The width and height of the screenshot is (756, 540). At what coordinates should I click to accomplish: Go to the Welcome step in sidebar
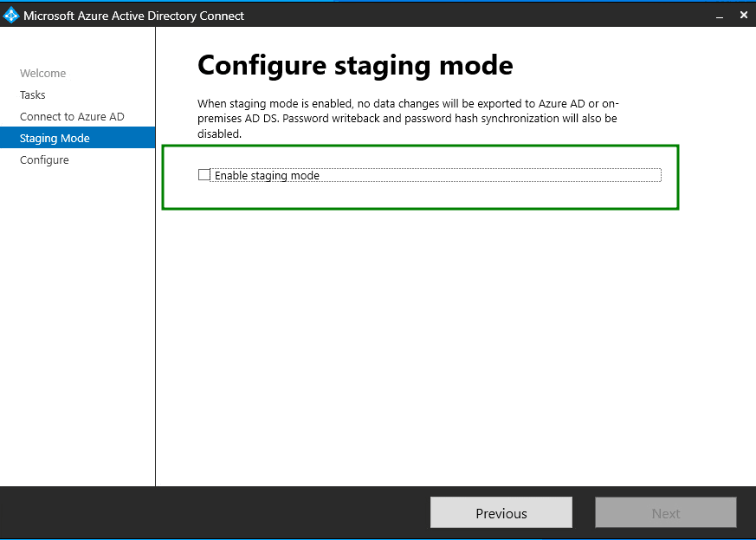click(43, 74)
